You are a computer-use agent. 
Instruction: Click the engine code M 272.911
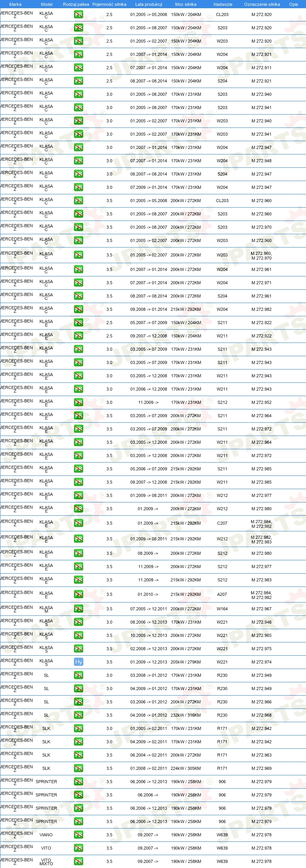coord(261,68)
